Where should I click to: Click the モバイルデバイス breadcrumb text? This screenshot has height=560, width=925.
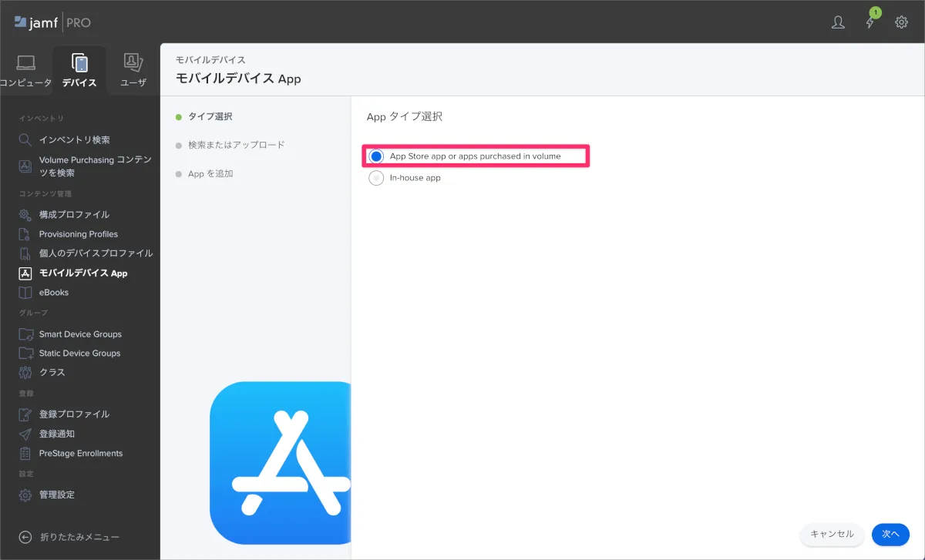[211, 60]
